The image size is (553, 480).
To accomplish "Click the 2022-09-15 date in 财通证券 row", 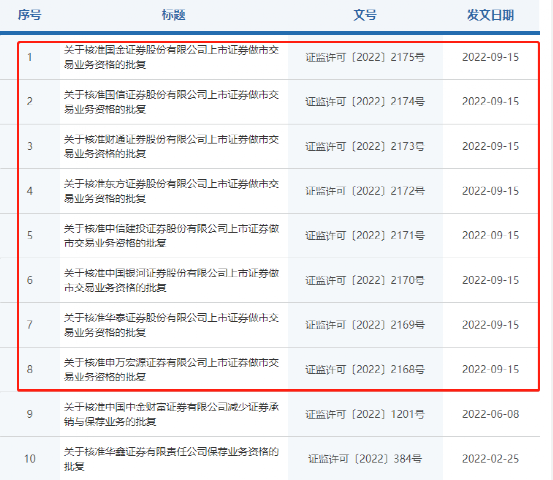I will [491, 146].
